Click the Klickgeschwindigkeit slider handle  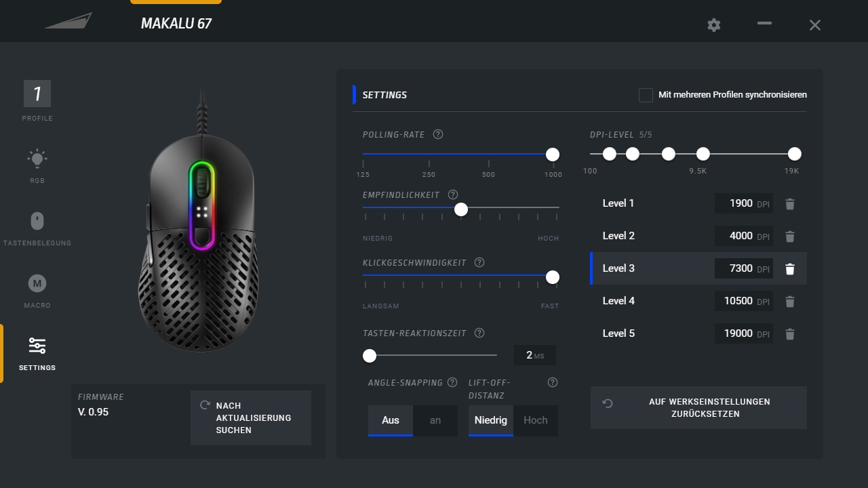[553, 277]
